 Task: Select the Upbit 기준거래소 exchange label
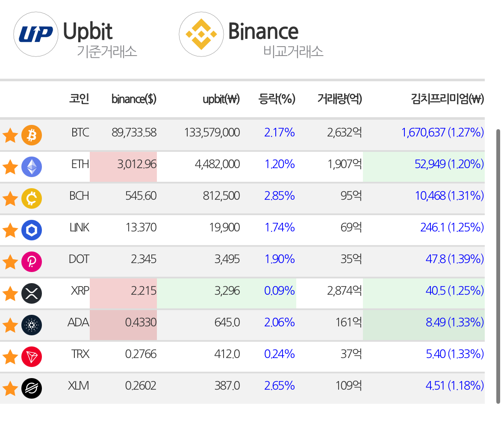click(x=100, y=40)
